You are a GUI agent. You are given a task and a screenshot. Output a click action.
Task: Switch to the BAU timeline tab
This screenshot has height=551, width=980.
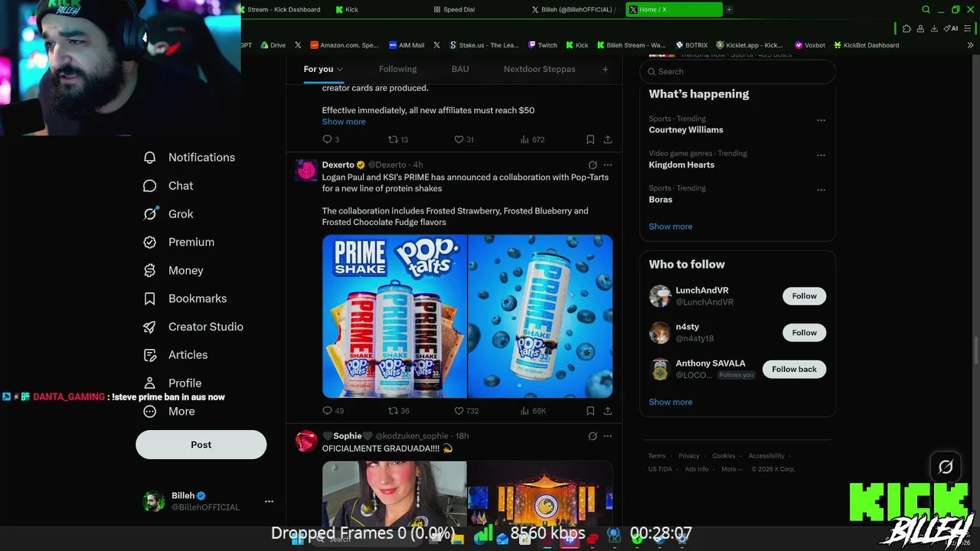(x=460, y=69)
